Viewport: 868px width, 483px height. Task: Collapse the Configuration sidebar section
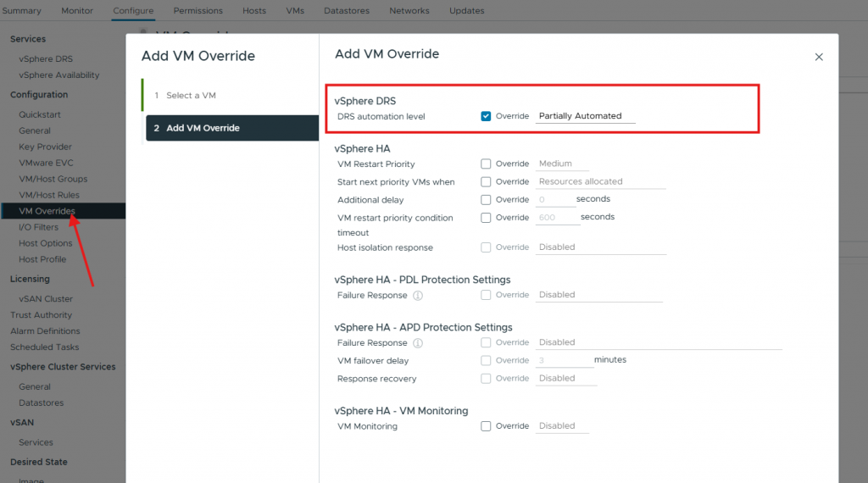coord(39,95)
